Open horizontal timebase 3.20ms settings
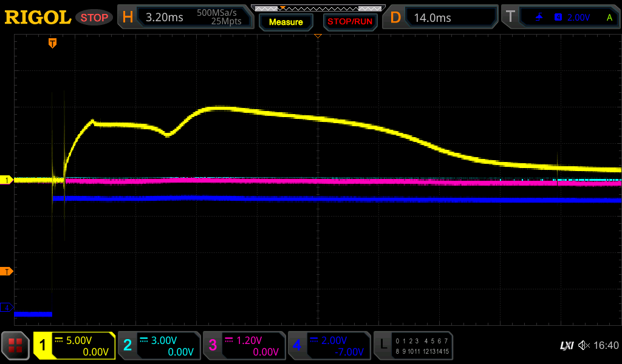622x364 pixels. point(185,18)
